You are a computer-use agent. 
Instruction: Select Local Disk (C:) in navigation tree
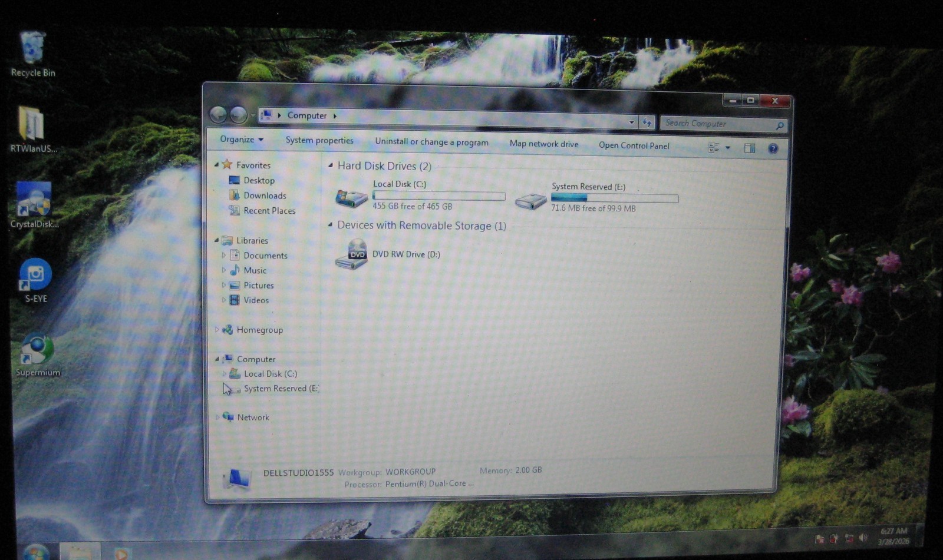[271, 373]
